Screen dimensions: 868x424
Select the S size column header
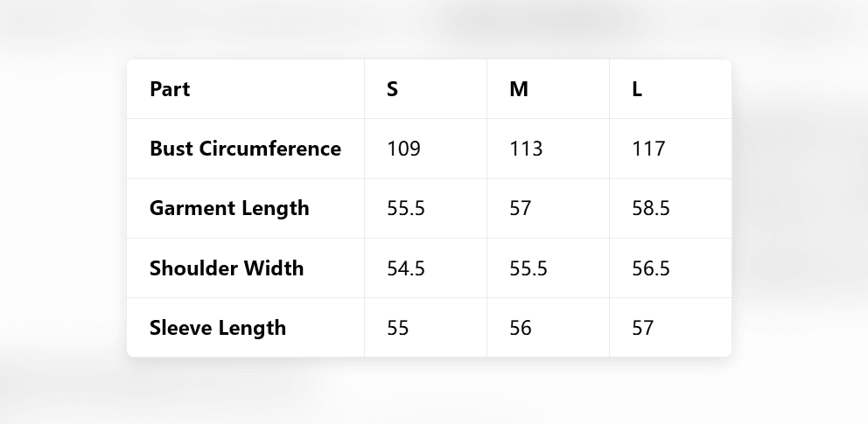(392, 89)
